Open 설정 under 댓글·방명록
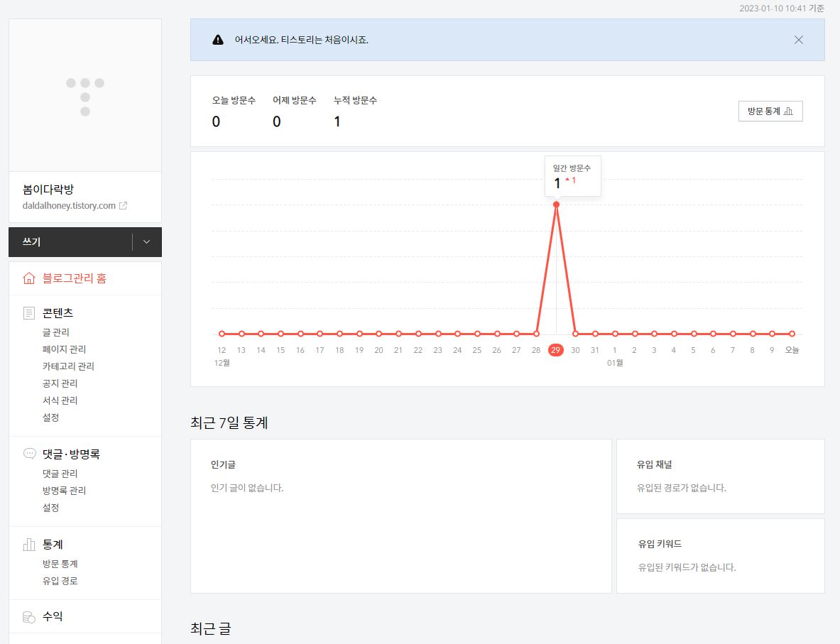 point(51,508)
